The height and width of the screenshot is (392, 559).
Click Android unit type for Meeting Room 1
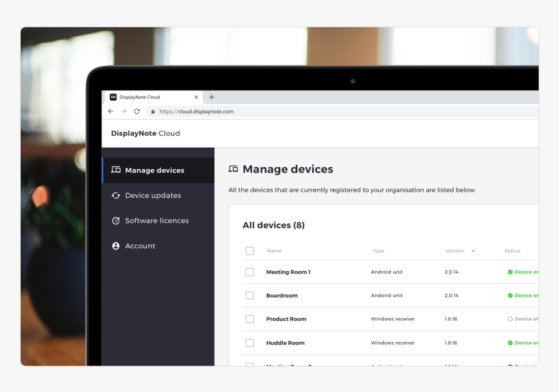387,272
